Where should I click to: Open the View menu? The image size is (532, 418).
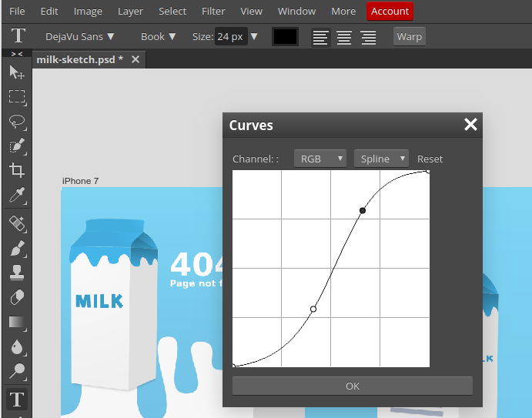click(252, 12)
